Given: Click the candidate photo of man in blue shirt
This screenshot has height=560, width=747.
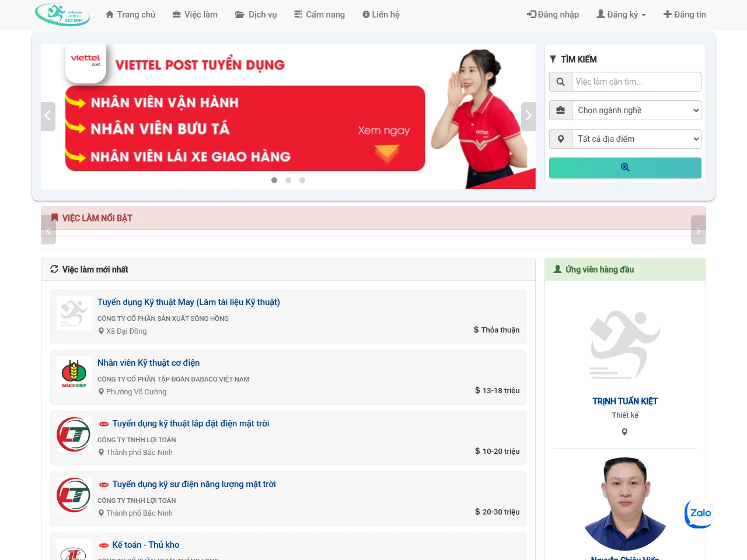Looking at the screenshot, I should tap(625, 504).
